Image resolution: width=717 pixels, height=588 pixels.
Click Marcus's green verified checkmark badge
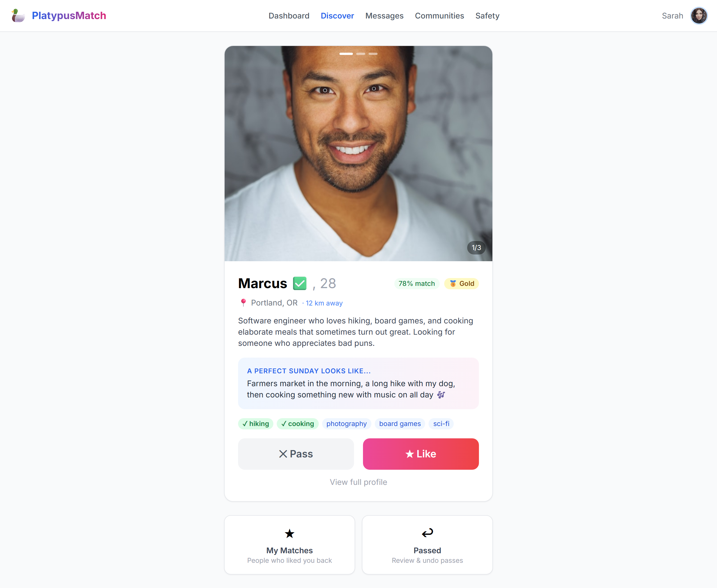300,284
